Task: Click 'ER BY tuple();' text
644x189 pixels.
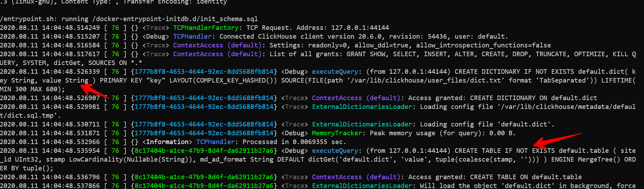Action: (27, 168)
